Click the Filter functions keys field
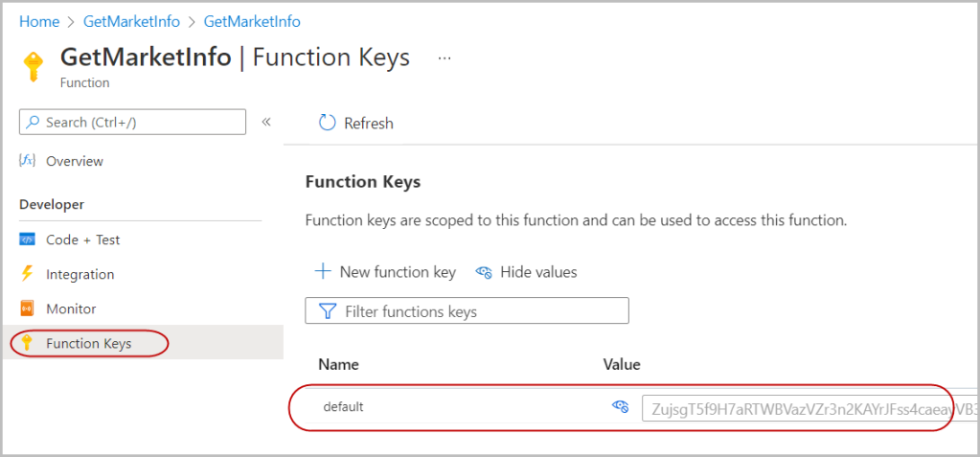The width and height of the screenshot is (980, 457). [467, 311]
